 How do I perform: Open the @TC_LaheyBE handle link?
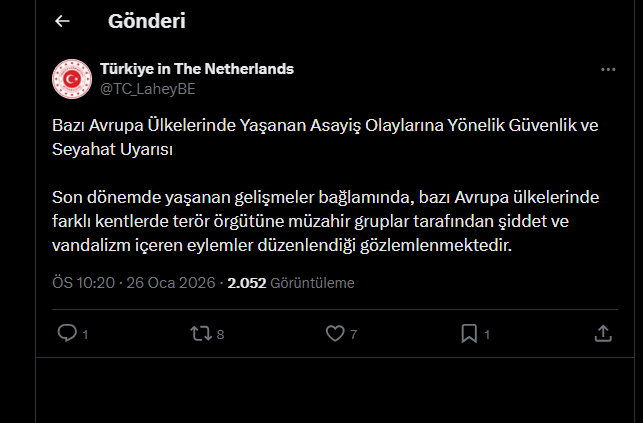coord(148,88)
